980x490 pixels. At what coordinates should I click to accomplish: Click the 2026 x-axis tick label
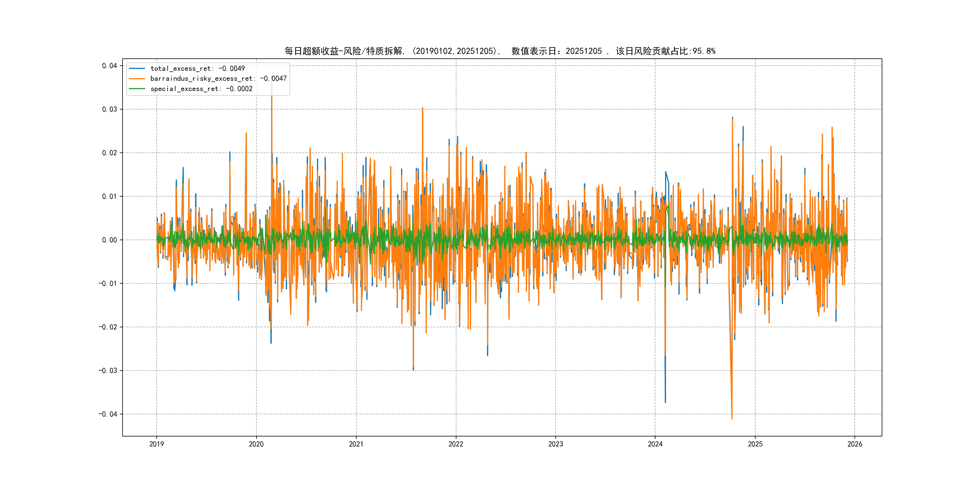855,444
